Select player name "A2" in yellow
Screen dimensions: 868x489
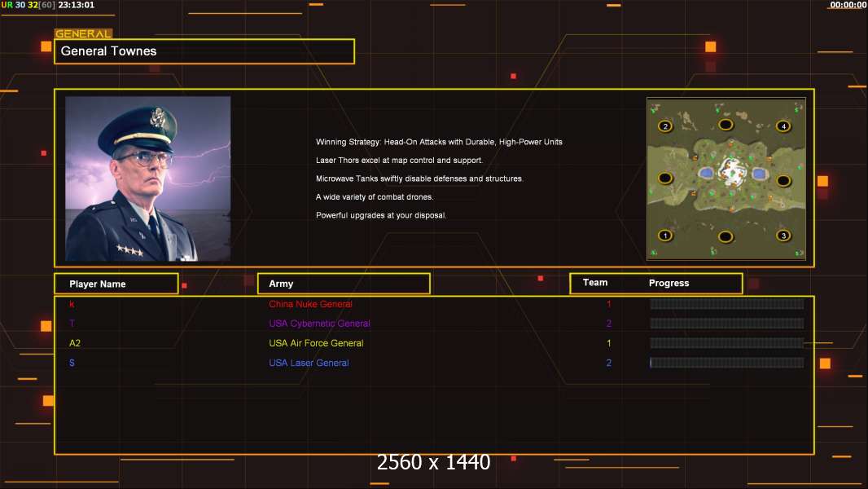click(x=75, y=343)
